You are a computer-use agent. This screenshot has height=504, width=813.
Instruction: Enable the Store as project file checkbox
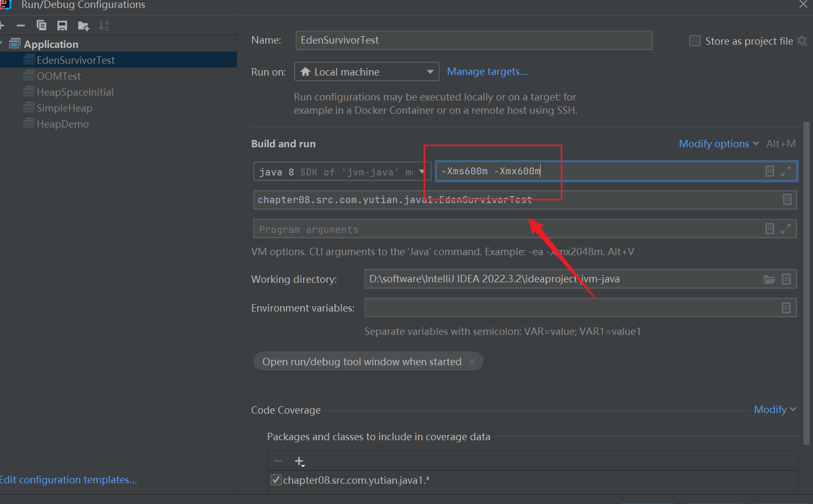tap(695, 41)
